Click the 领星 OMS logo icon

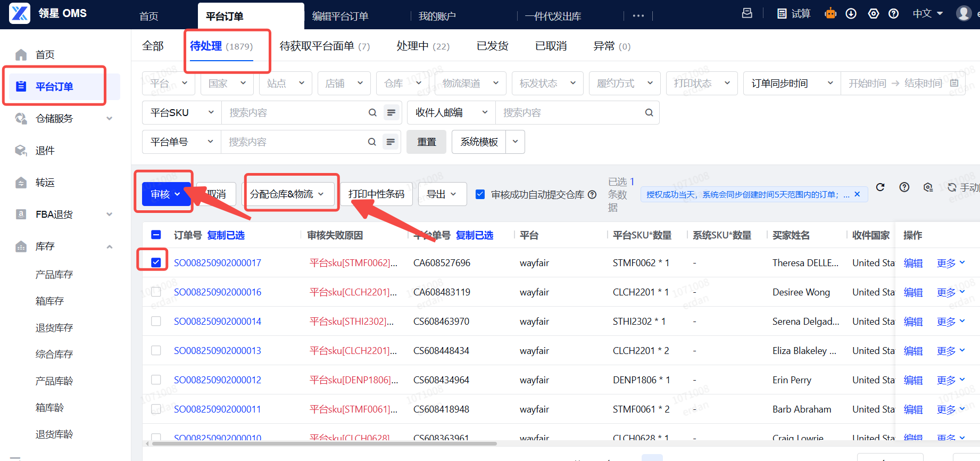click(20, 13)
